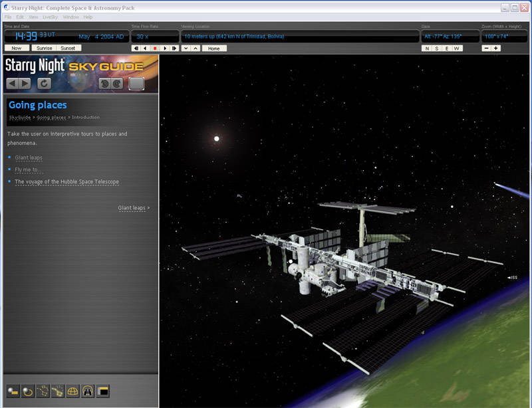
Task: Open the Edit menu
Action: tap(20, 17)
